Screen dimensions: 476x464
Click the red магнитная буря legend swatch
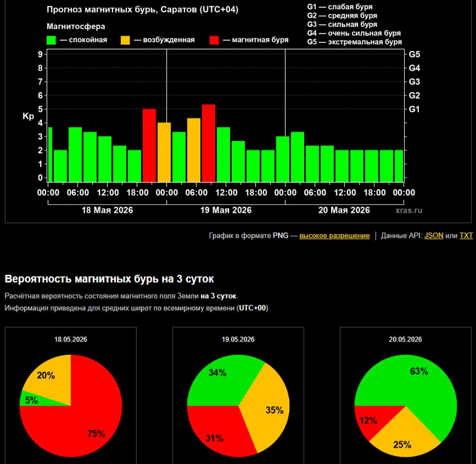(x=214, y=40)
